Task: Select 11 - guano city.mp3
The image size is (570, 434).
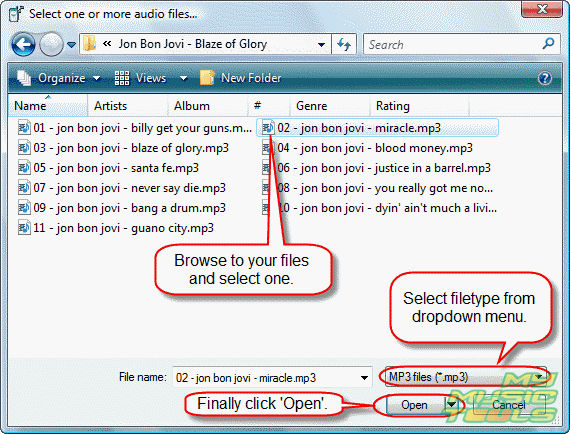Action: [116, 228]
